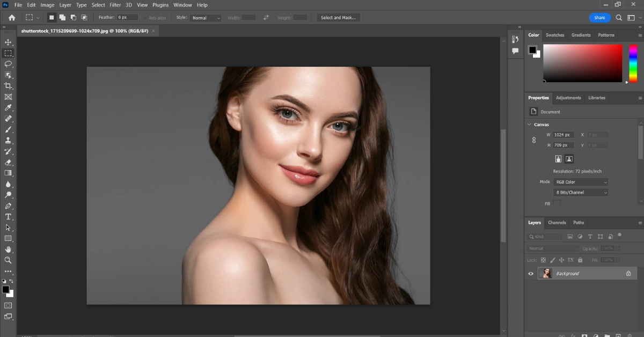Image resolution: width=644 pixels, height=337 pixels.
Task: Select the History Brush tool
Action: click(x=8, y=151)
